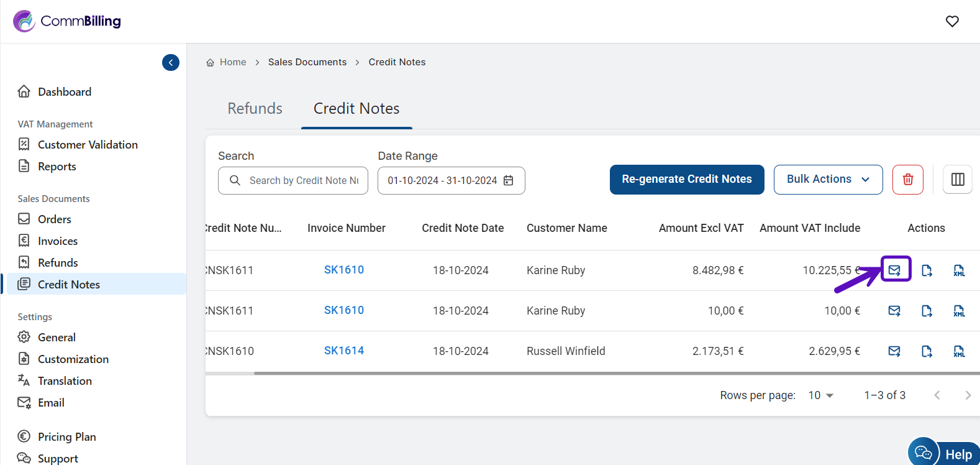Open the Date Range picker

pos(451,181)
